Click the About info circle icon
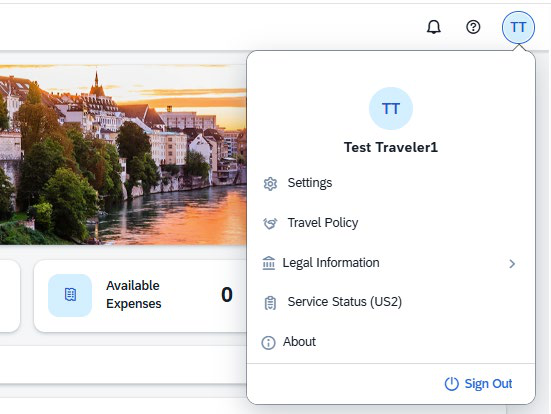Image resolution: width=551 pixels, height=414 pixels. pyautogui.click(x=268, y=342)
